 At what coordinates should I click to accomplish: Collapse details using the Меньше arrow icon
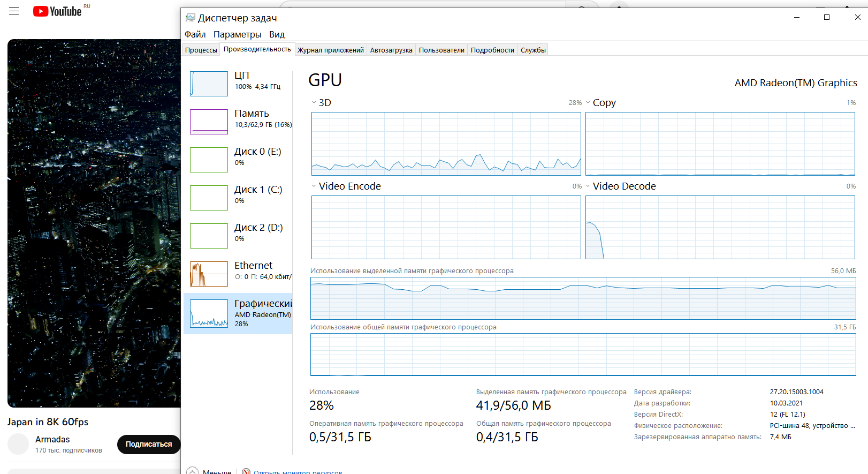click(192, 471)
